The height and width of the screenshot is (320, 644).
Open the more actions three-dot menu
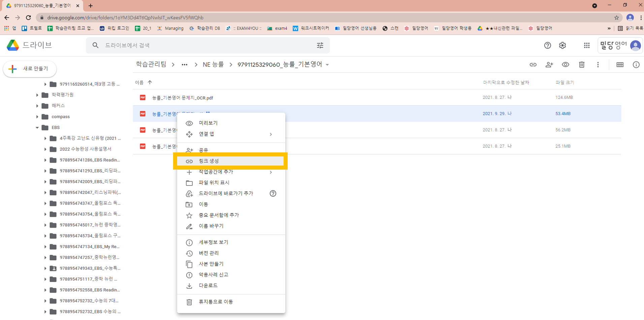coord(598,65)
